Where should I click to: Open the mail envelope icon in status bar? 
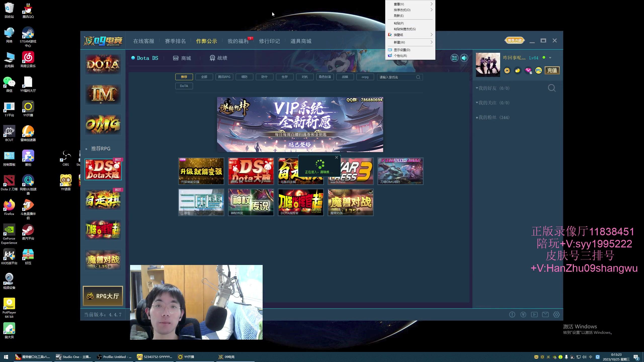545,314
